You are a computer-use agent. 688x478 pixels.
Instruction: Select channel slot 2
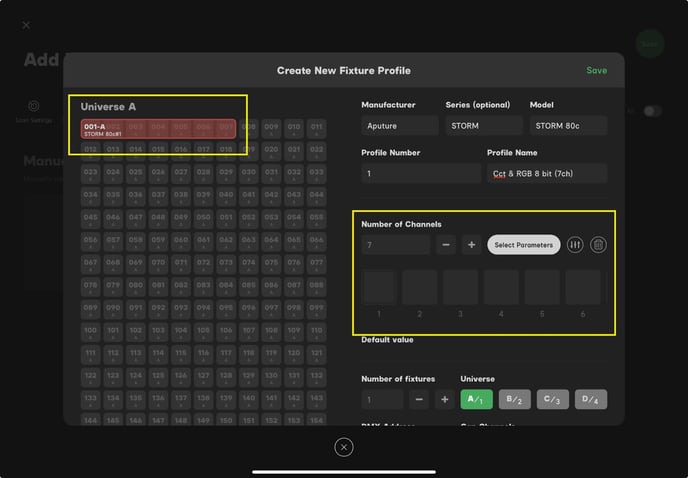click(420, 288)
